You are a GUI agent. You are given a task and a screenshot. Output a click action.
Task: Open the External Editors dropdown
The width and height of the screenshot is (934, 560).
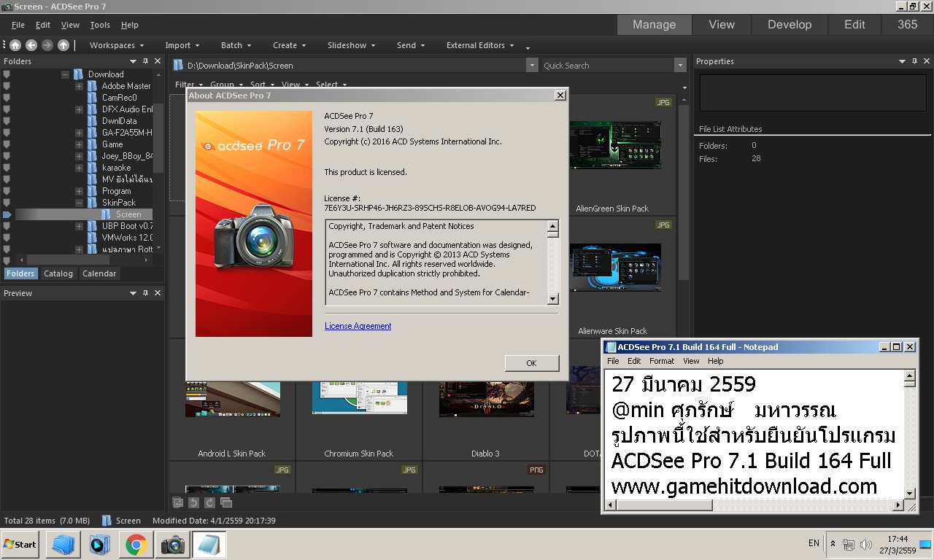point(480,45)
